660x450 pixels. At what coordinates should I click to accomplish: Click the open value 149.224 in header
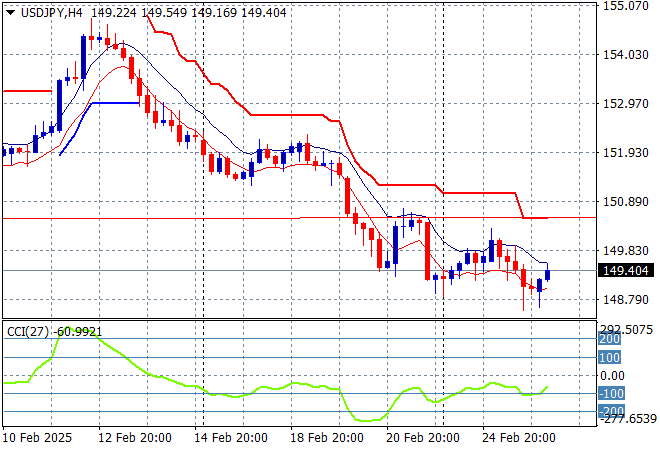click(x=114, y=13)
